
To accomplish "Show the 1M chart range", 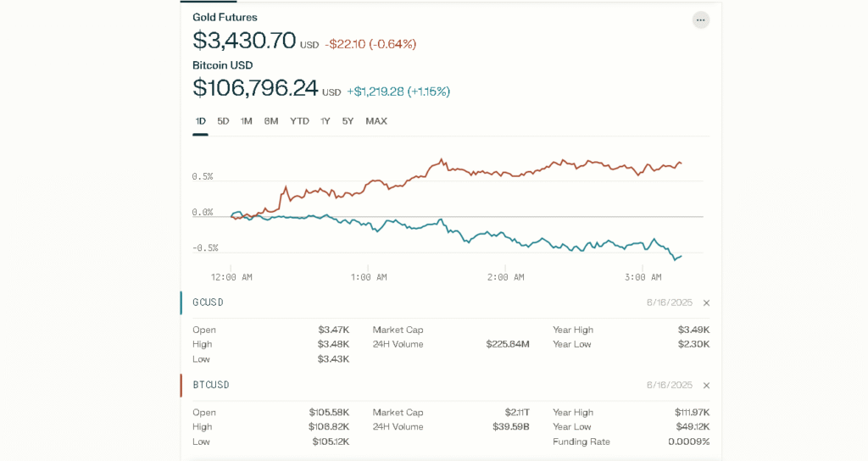I will click(x=247, y=121).
